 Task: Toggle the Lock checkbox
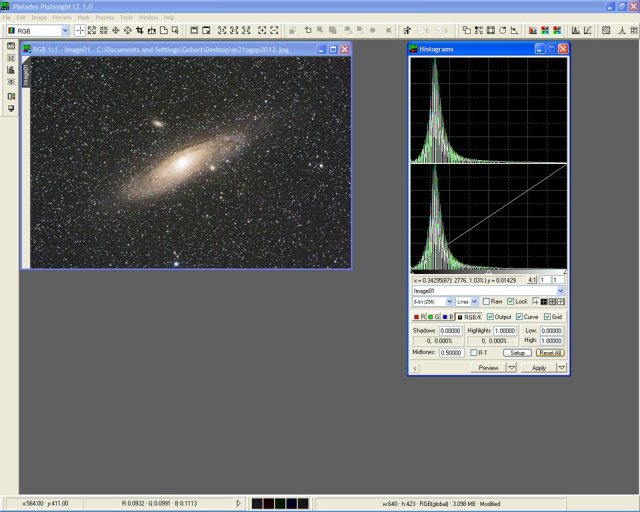pos(511,301)
